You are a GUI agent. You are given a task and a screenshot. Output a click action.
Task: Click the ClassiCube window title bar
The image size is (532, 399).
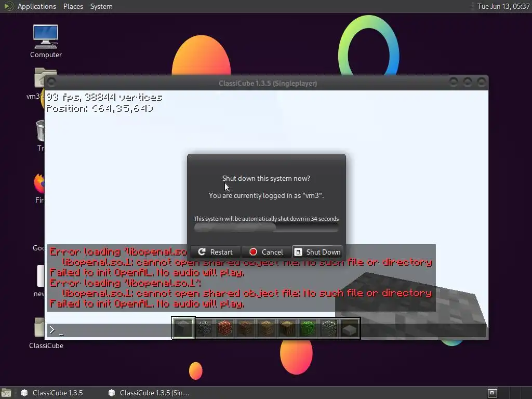[x=268, y=83]
